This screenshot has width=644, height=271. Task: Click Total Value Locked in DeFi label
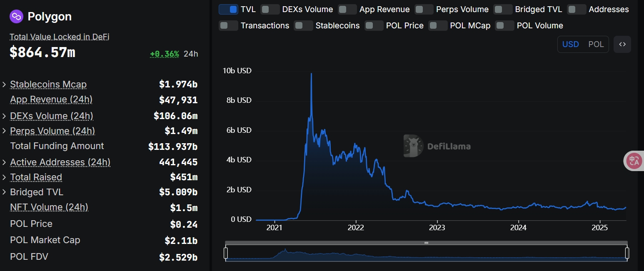(x=60, y=37)
